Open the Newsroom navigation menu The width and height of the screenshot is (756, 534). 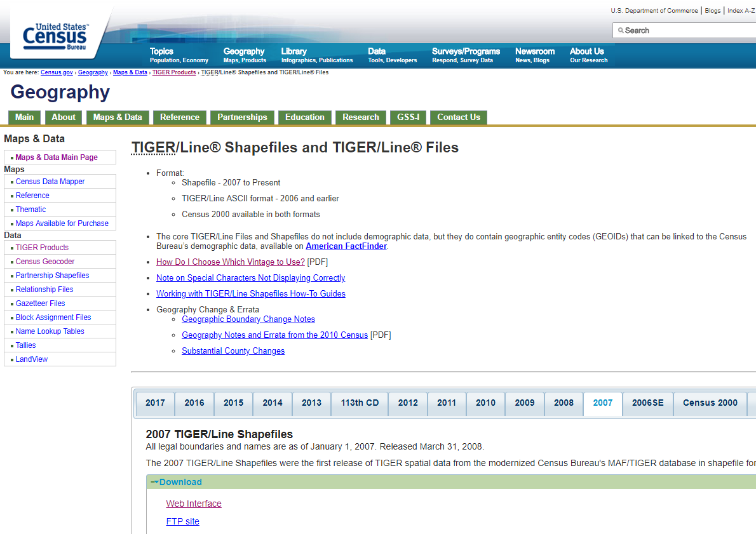click(535, 55)
